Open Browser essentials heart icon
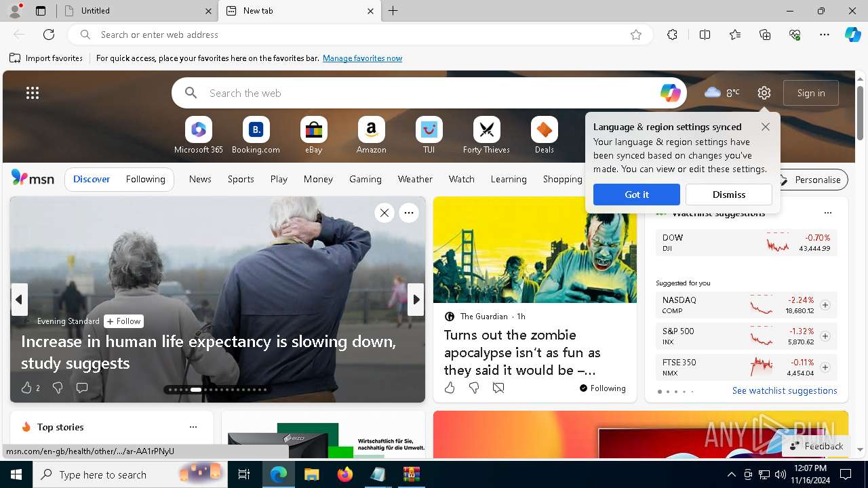 pyautogui.click(x=795, y=35)
